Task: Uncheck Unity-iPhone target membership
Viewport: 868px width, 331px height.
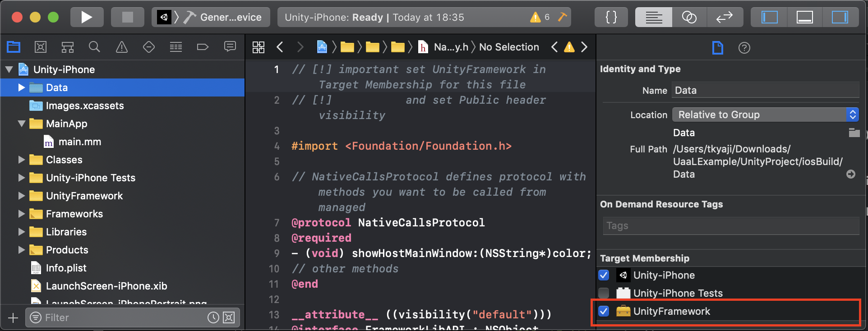Action: (x=604, y=275)
